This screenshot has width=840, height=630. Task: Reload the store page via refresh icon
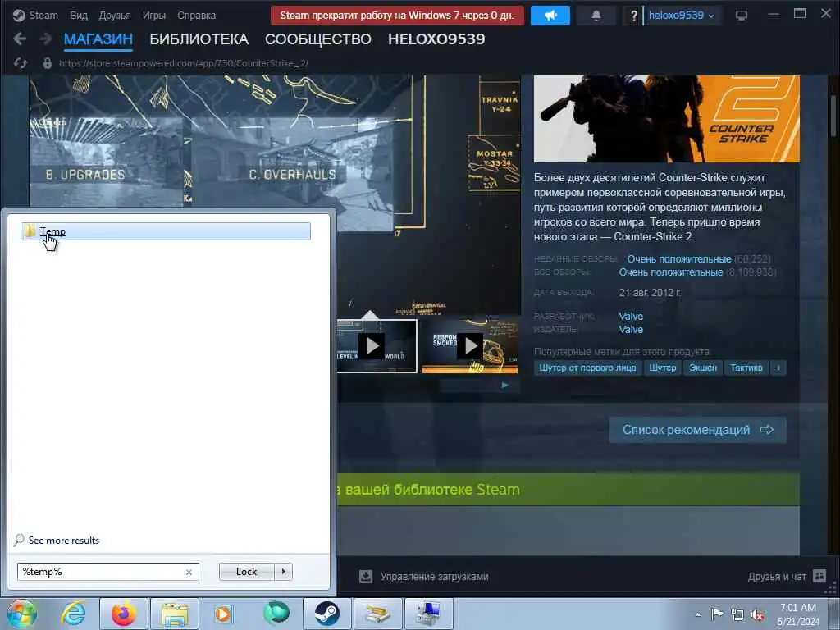tap(21, 63)
